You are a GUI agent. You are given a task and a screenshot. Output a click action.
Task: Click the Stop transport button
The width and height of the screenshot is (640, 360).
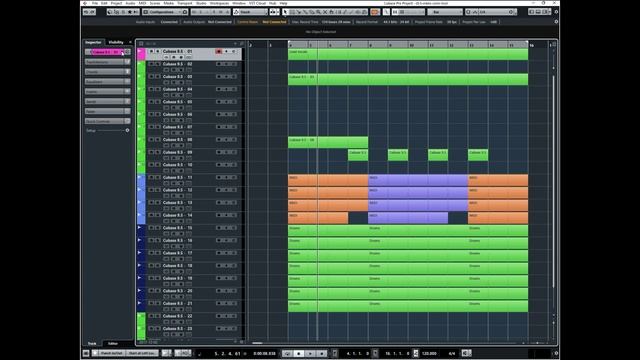[x=299, y=353]
